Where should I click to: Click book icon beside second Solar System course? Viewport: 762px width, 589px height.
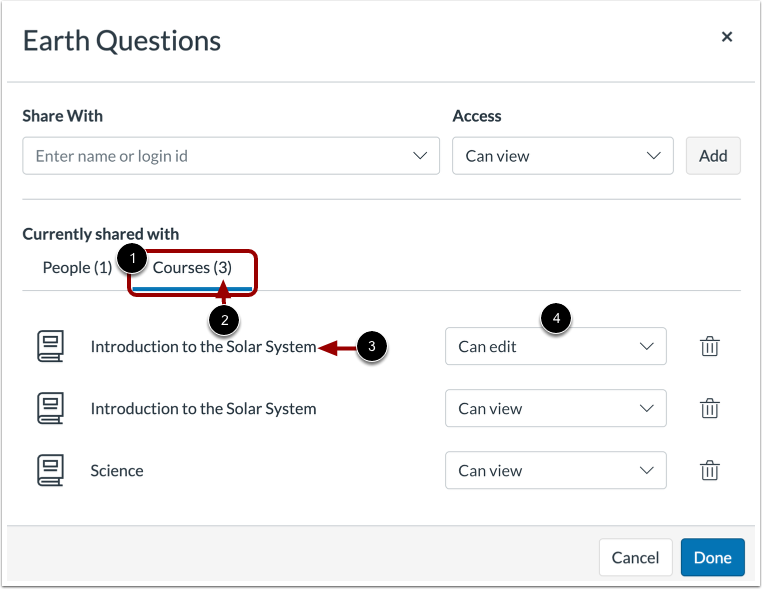click(50, 409)
